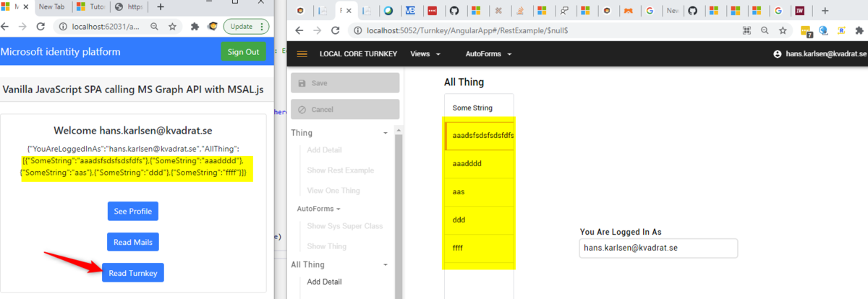868x299 pixels.
Task: Select Show Sys Super Class in sidebar
Action: click(x=345, y=226)
